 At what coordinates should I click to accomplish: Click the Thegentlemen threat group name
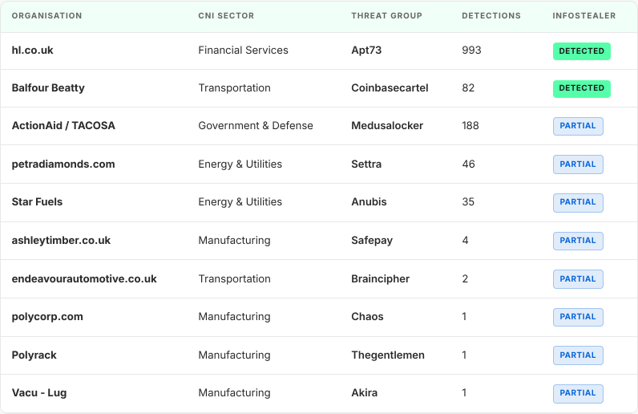click(388, 355)
